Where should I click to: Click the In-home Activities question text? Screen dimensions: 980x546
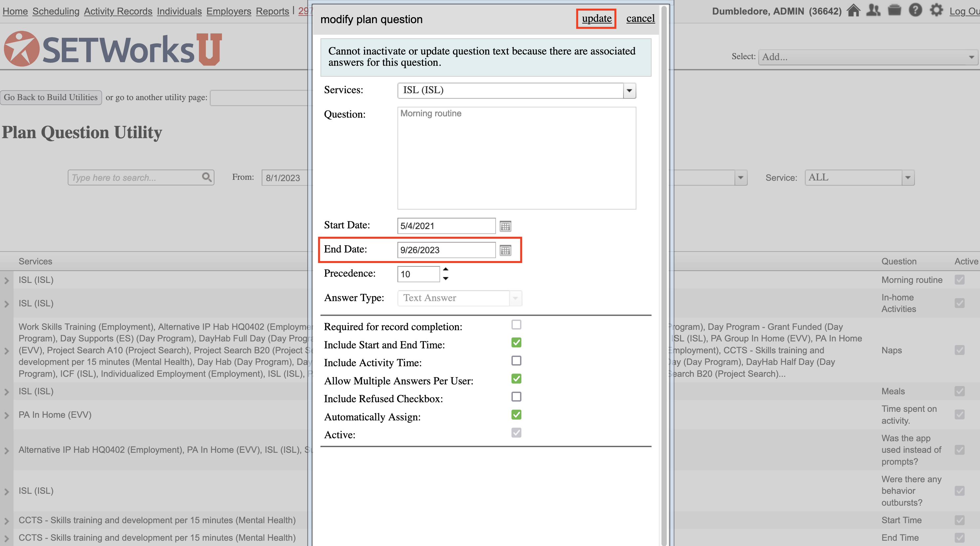click(x=899, y=303)
